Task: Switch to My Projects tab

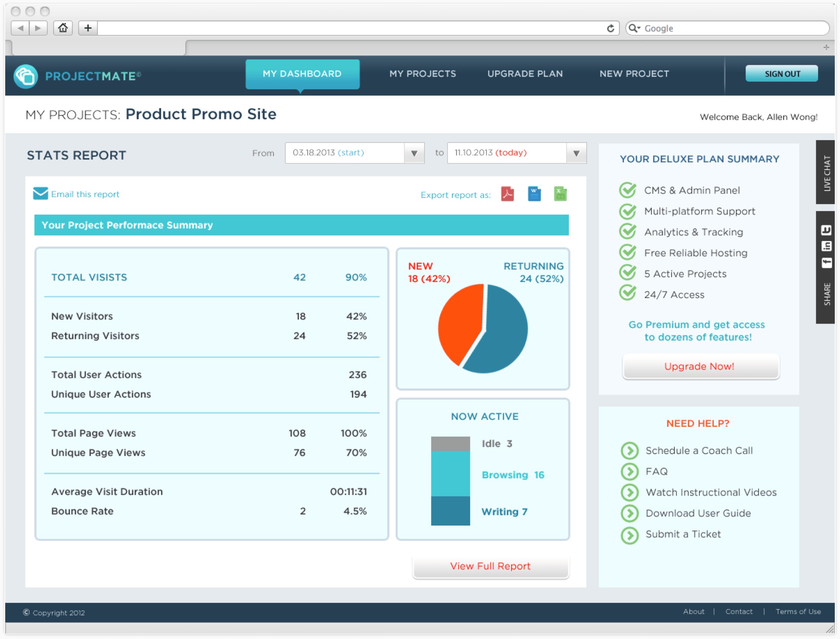Action: [422, 74]
